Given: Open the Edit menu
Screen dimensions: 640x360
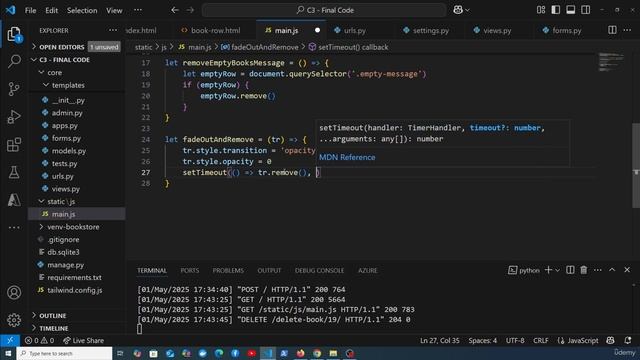Looking at the screenshot, I should [51, 10].
